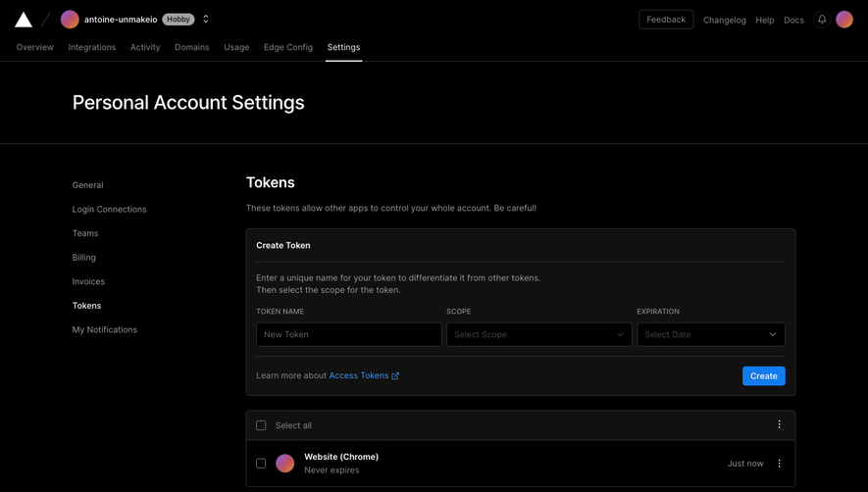Check the Select all checkbox

261,425
